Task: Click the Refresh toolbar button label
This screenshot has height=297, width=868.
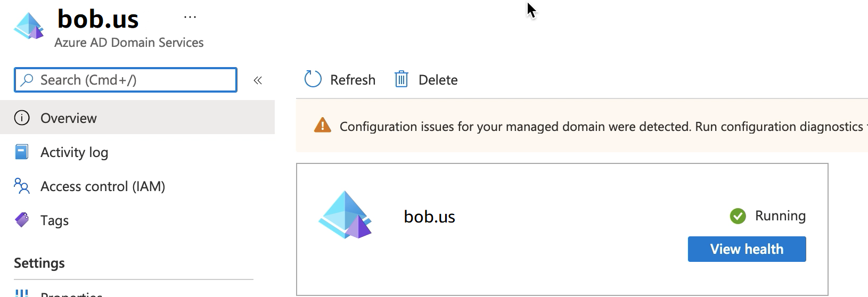Action: [353, 80]
